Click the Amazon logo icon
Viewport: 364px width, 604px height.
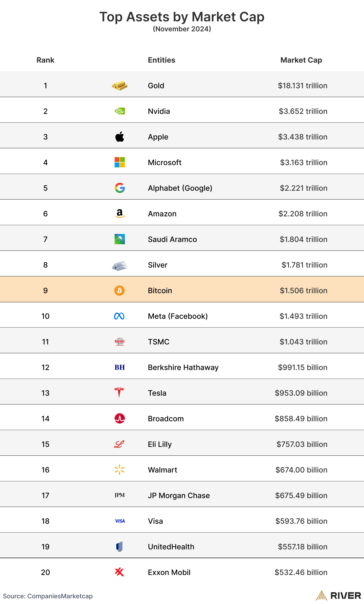[x=120, y=213]
